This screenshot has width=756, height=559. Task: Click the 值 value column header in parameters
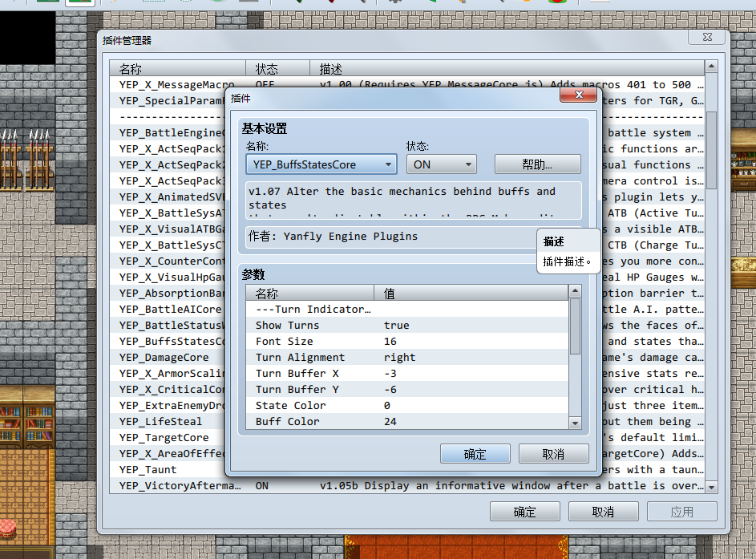(x=471, y=294)
